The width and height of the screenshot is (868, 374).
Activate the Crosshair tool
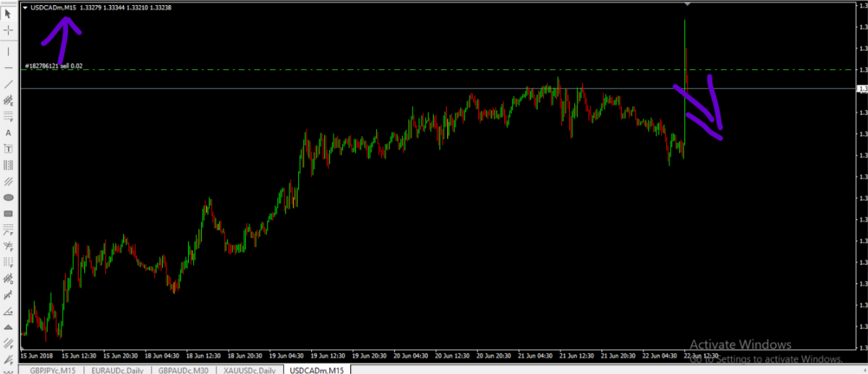pyautogui.click(x=9, y=30)
